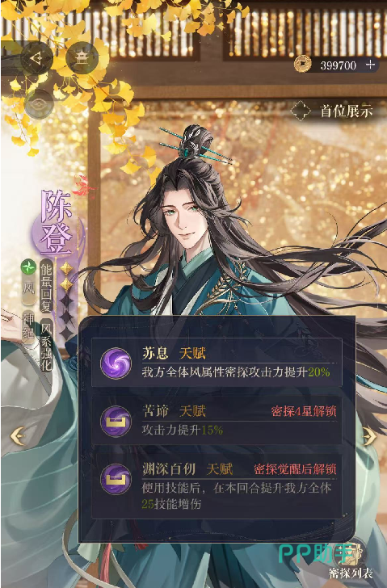Switch to next character with right arrow
Image resolution: width=387 pixels, height=588 pixels.
pyautogui.click(x=369, y=436)
